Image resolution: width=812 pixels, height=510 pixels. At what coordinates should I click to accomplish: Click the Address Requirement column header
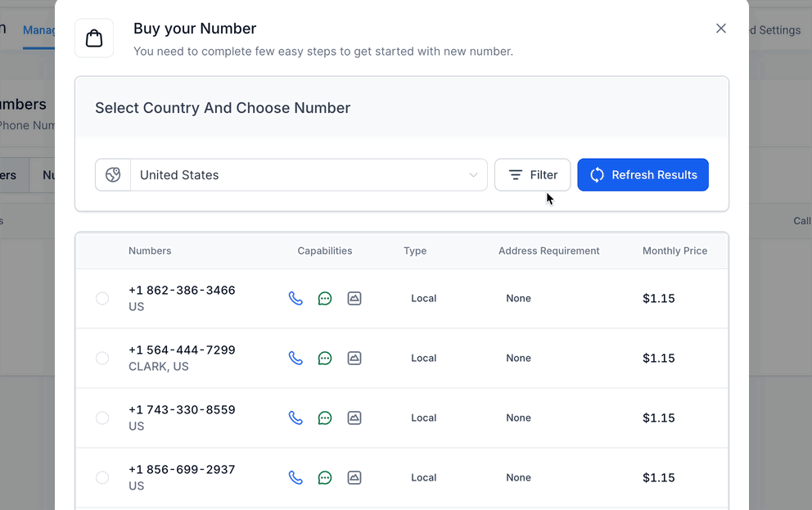tap(549, 250)
